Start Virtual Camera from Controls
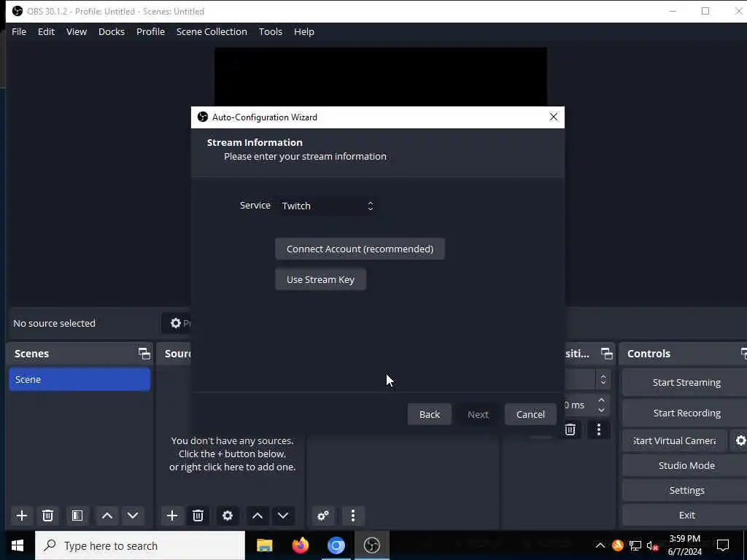The width and height of the screenshot is (747, 560). (675, 441)
